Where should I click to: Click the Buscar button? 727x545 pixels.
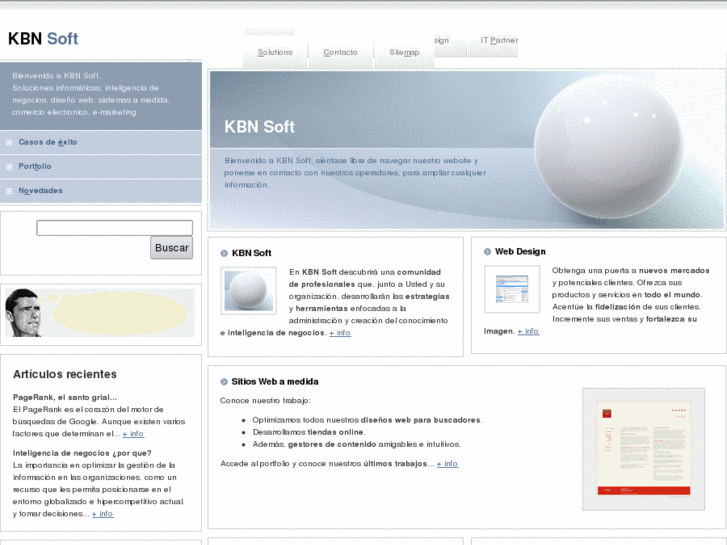coord(172,248)
